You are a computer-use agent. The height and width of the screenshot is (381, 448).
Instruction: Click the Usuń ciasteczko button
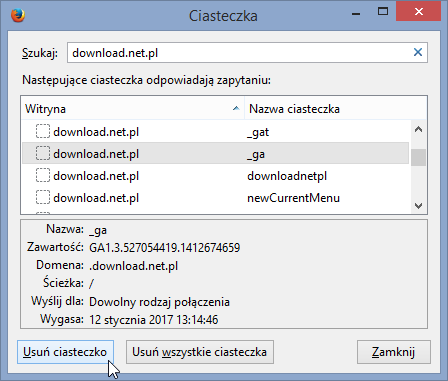click(x=65, y=352)
